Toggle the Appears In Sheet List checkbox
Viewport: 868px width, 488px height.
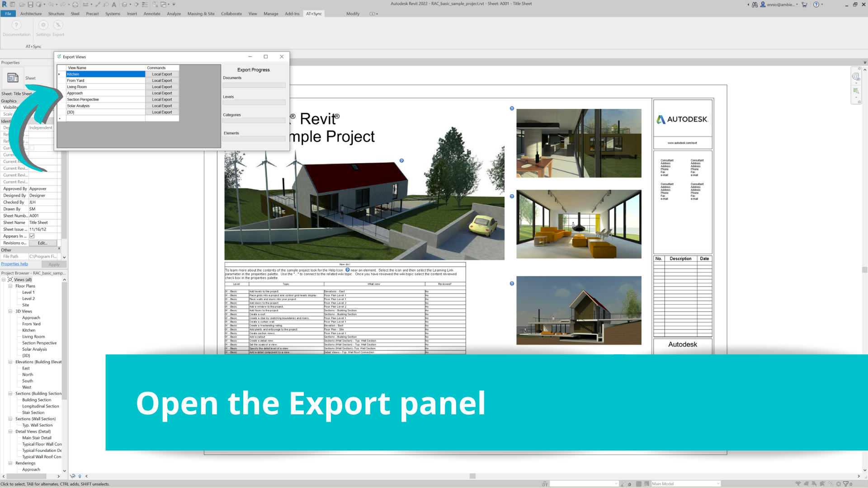pos(32,236)
